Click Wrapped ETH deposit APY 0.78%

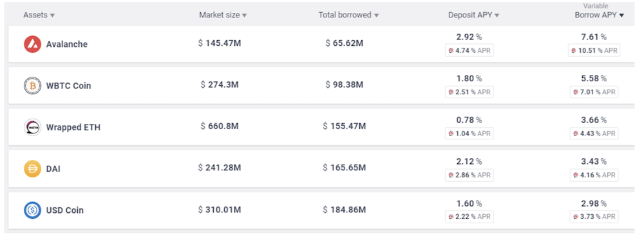(x=469, y=120)
